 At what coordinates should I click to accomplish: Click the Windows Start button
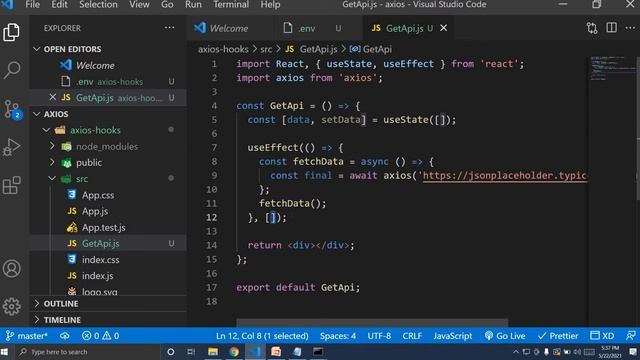5,351
